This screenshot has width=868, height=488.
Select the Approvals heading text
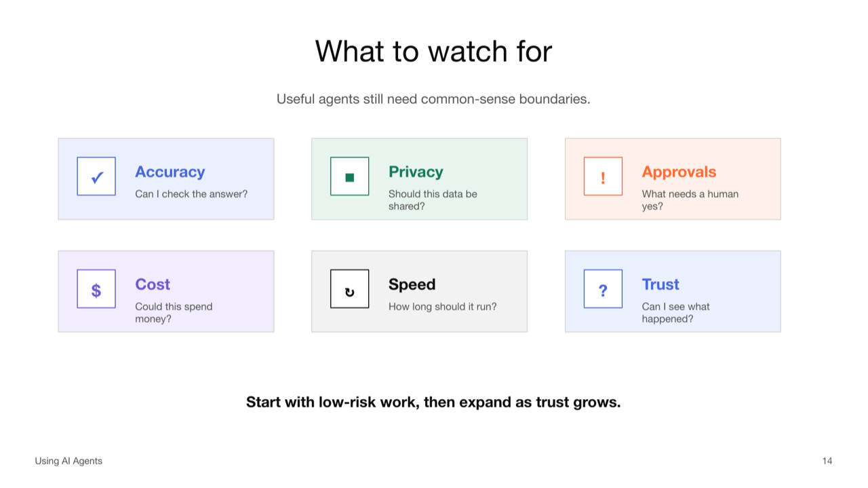[x=679, y=172]
